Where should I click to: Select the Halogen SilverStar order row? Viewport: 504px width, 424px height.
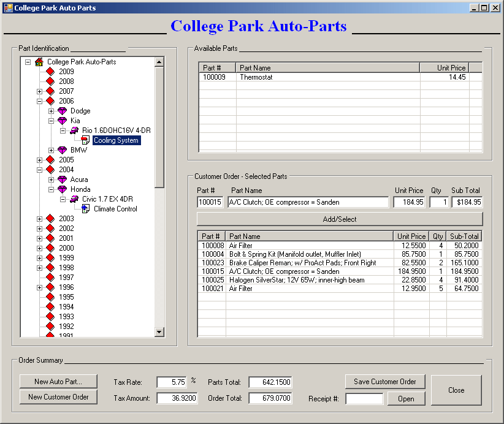click(340, 280)
